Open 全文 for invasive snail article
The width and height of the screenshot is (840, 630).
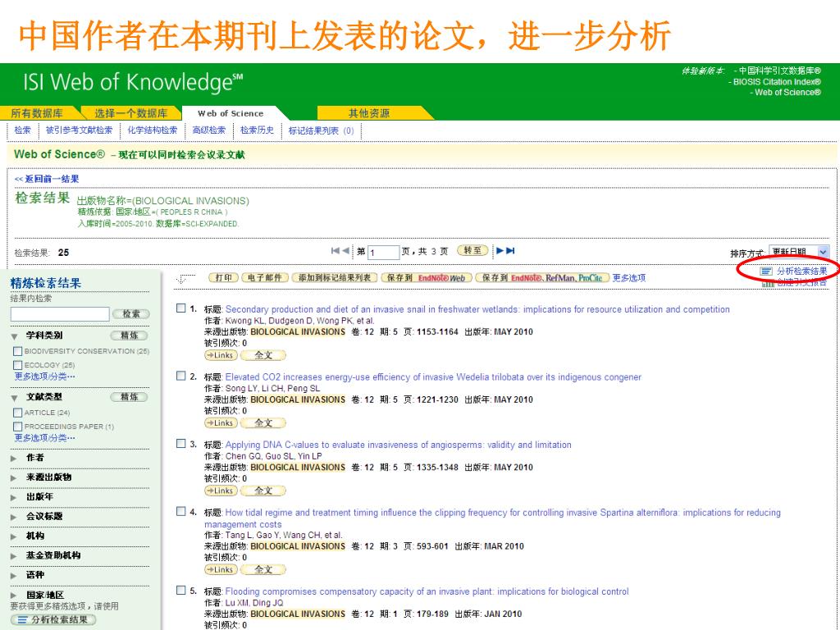263,355
